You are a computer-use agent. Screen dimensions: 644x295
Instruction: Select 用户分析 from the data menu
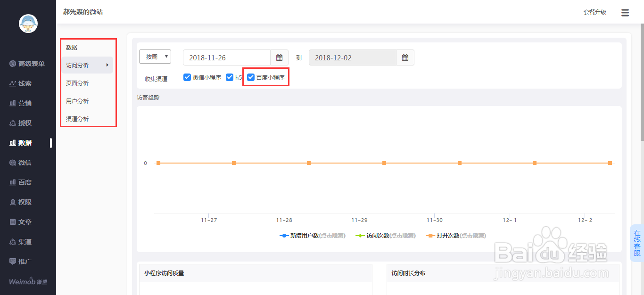[77, 101]
